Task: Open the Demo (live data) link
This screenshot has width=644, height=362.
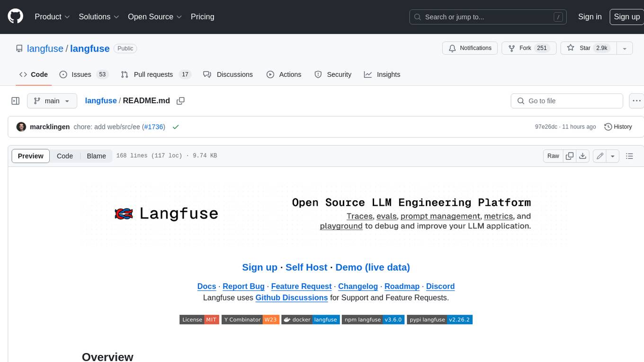Action: point(373,267)
